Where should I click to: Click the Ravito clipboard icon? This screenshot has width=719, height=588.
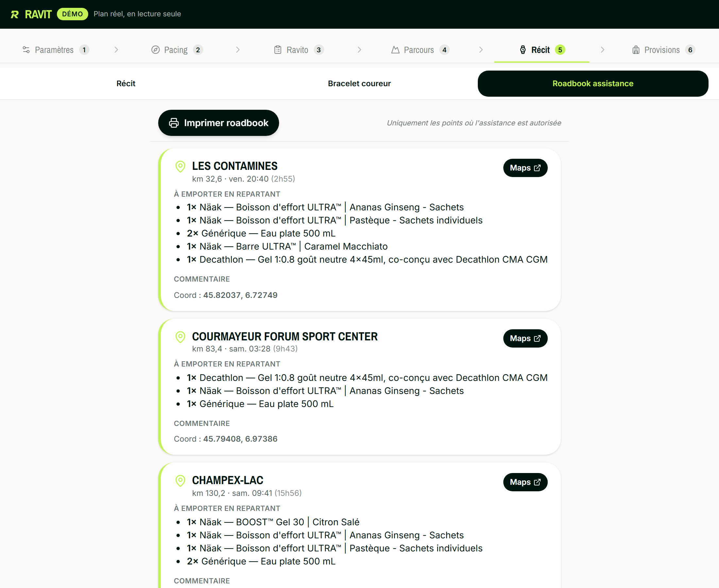(277, 50)
